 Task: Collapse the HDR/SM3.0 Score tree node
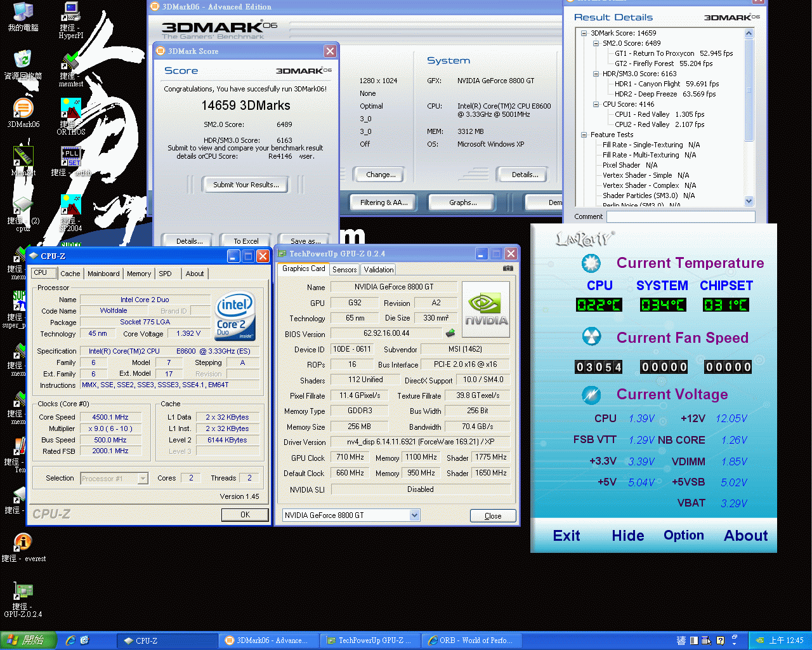coord(596,74)
